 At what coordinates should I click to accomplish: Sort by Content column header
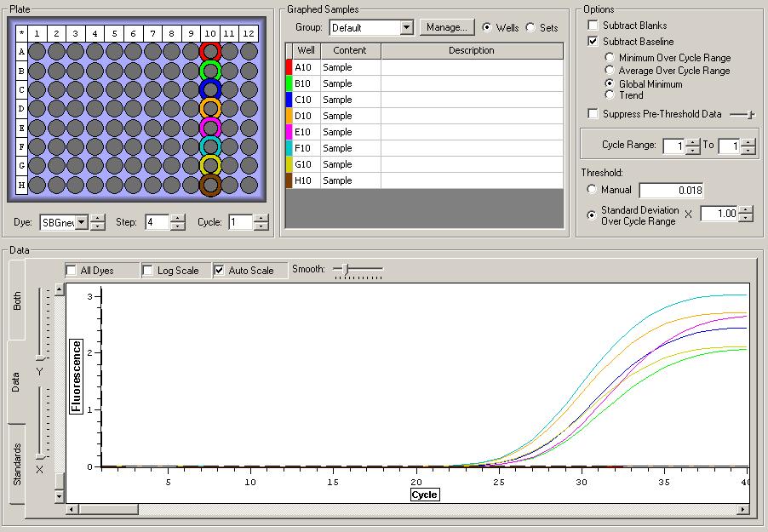click(350, 50)
